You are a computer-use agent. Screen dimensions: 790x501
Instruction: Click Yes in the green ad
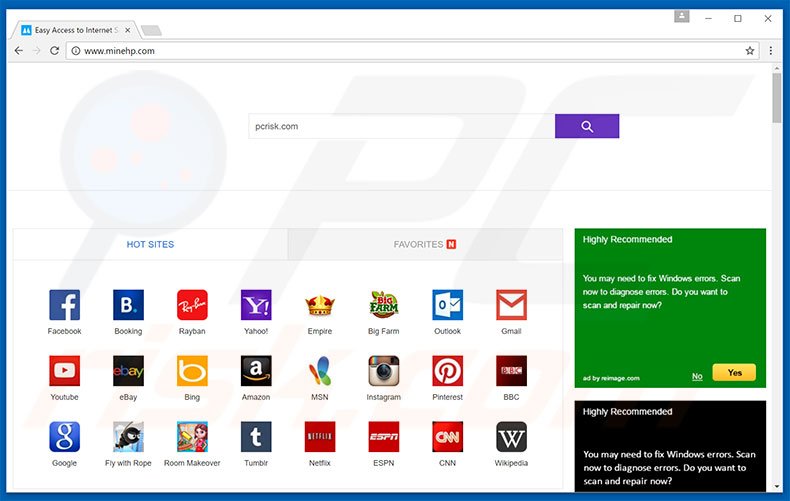734,372
